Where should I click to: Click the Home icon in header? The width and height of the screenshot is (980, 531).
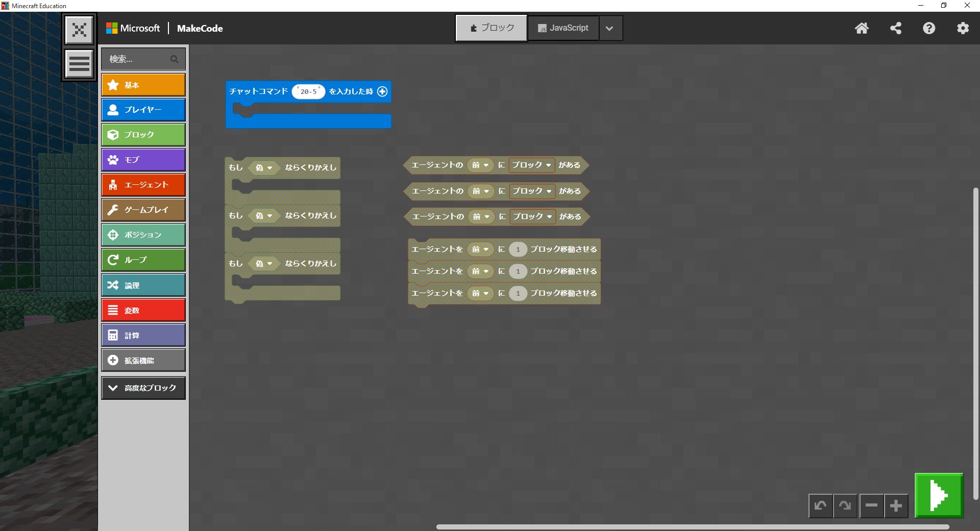pyautogui.click(x=862, y=28)
